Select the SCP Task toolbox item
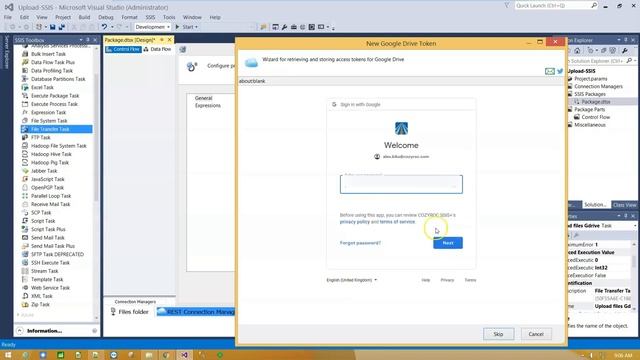This screenshot has width=640, height=360. [x=41, y=213]
